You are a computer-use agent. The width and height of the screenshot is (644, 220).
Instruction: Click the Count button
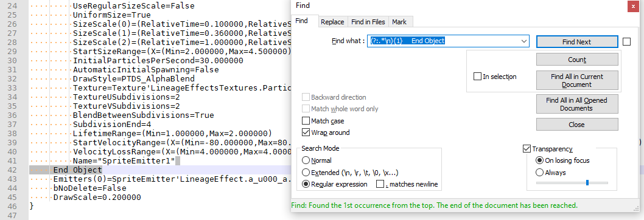tap(577, 60)
